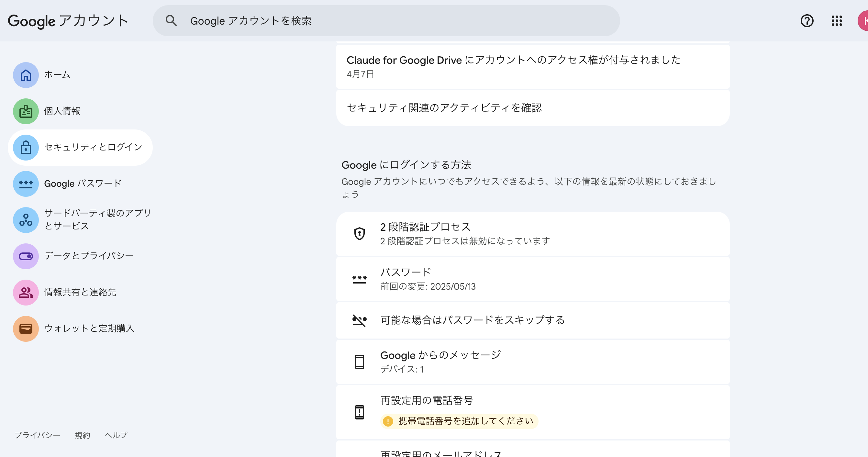Screen dimensions: 868x457
Task: Click the サードパーティ製のアプリ circles icon
Action: pos(26,220)
